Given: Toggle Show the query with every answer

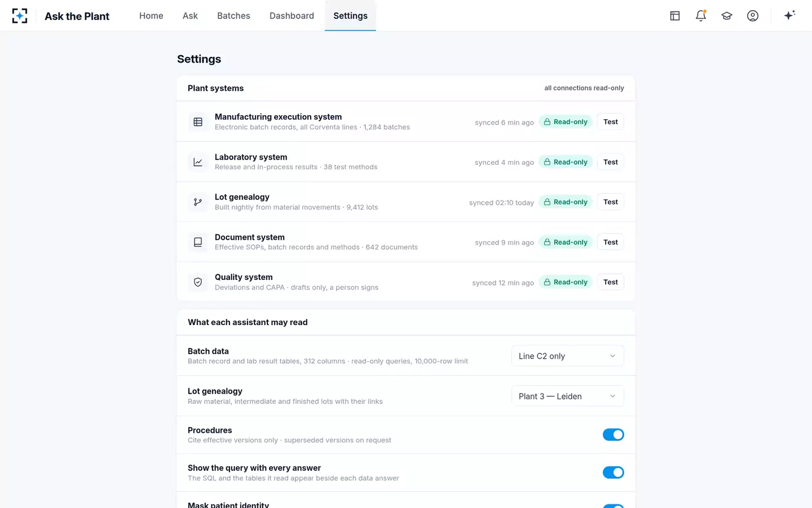Looking at the screenshot, I should pos(614,472).
